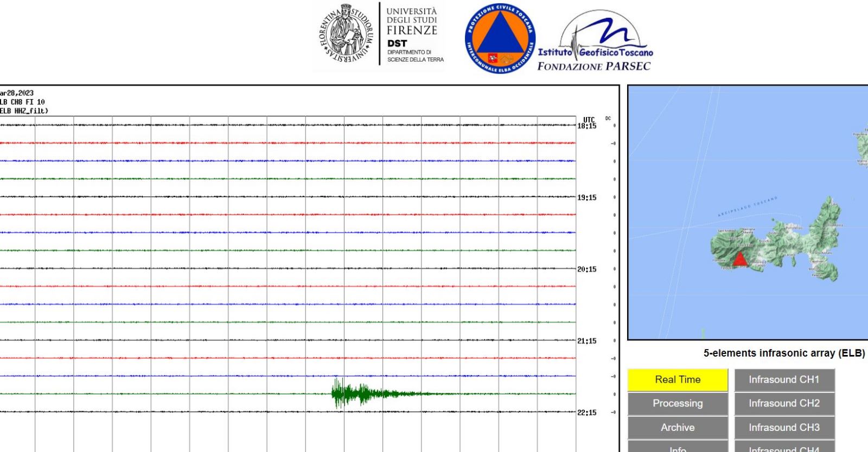The width and height of the screenshot is (868, 452).
Task: Go to the Archive page
Action: (x=678, y=428)
